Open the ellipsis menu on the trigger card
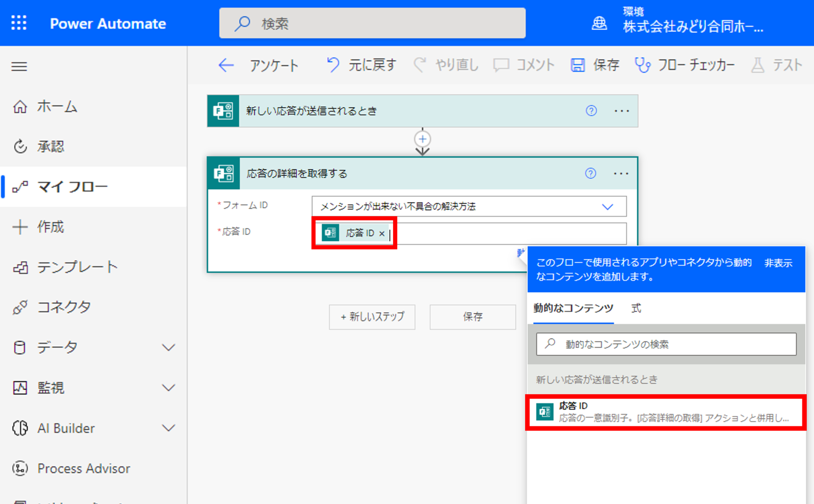814x504 pixels. [x=621, y=111]
